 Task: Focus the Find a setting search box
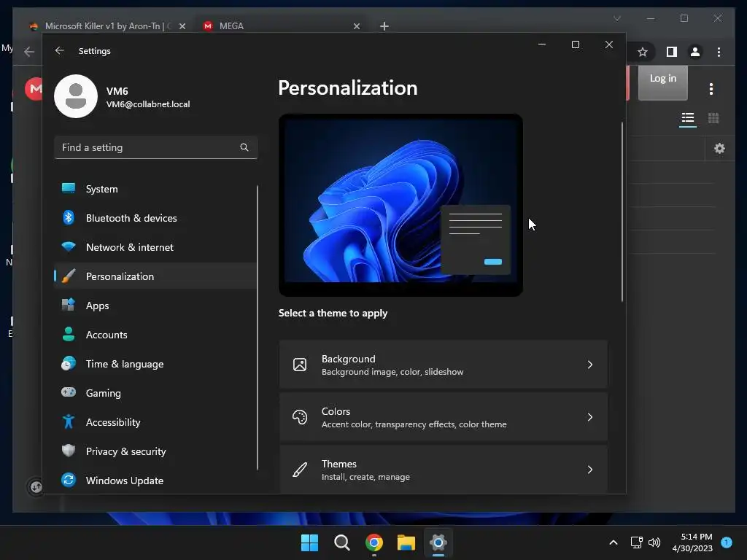click(x=156, y=147)
